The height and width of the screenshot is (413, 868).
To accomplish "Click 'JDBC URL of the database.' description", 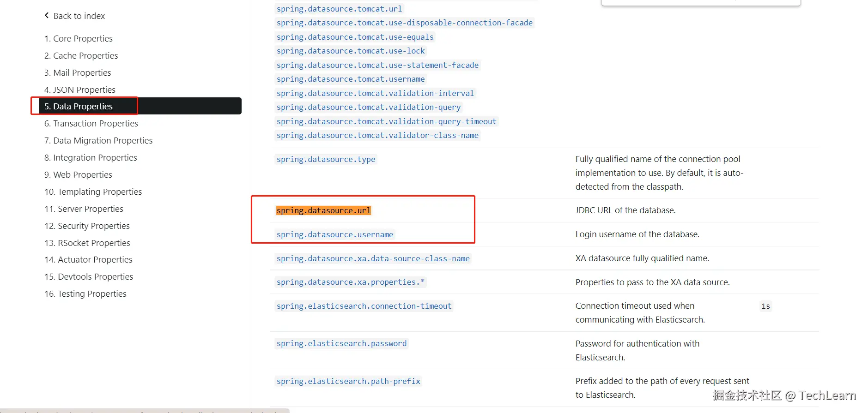I will click(x=625, y=210).
